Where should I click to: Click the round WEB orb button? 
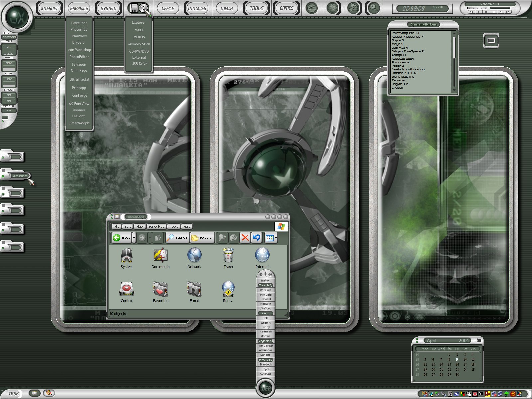point(265,388)
